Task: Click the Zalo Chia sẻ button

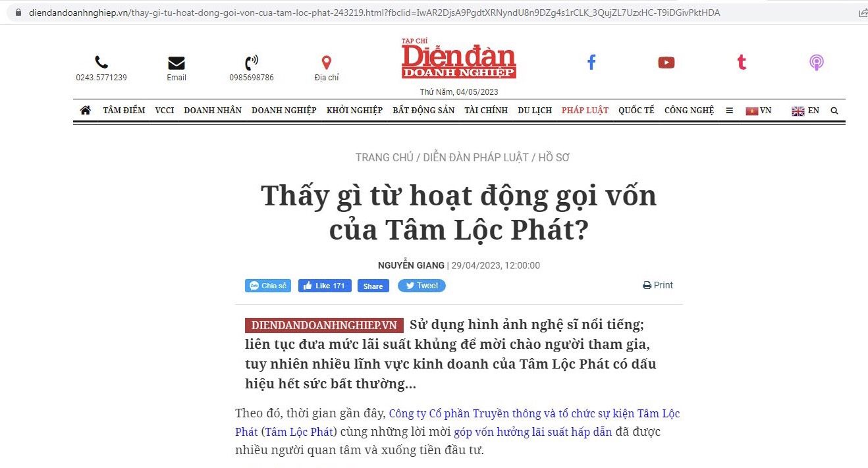Action: [x=268, y=286]
